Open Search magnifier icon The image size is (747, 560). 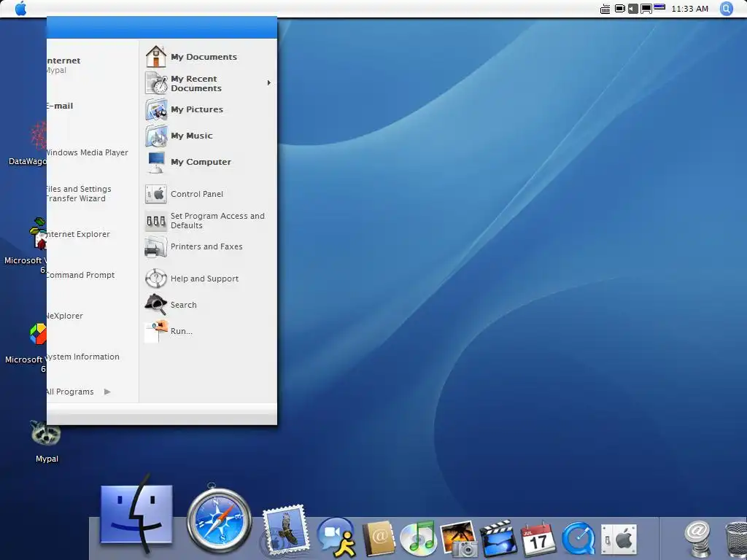coord(156,305)
